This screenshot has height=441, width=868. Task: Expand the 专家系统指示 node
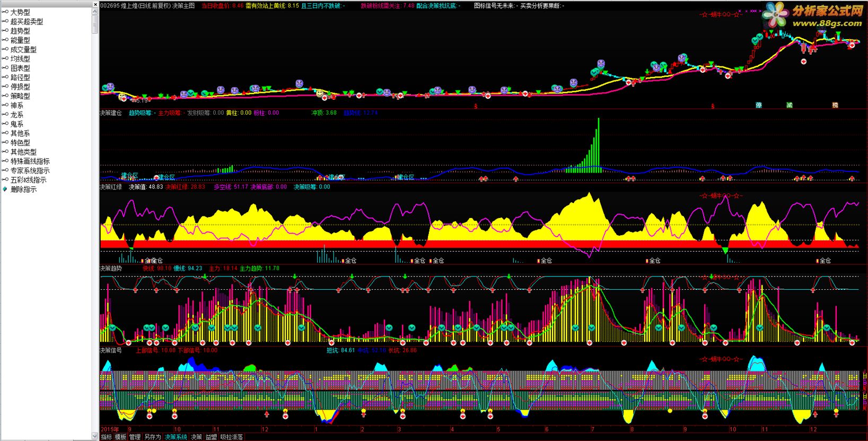tap(30, 170)
